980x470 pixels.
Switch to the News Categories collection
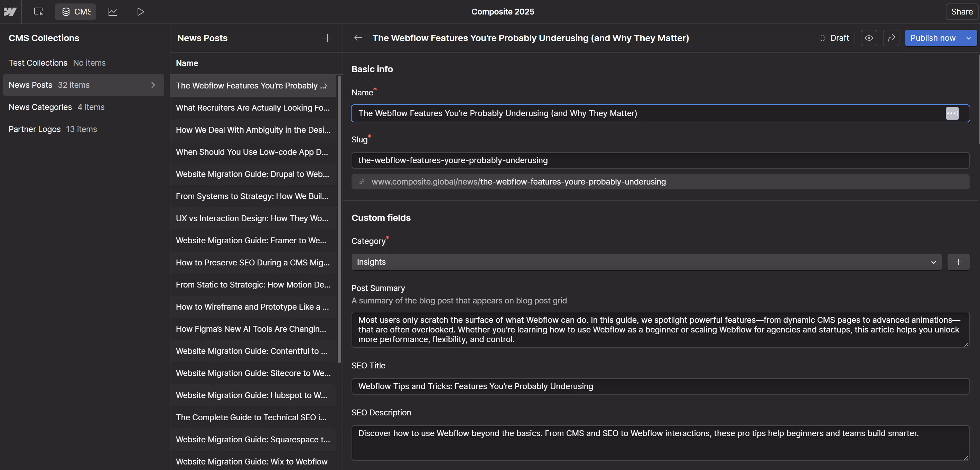[40, 107]
